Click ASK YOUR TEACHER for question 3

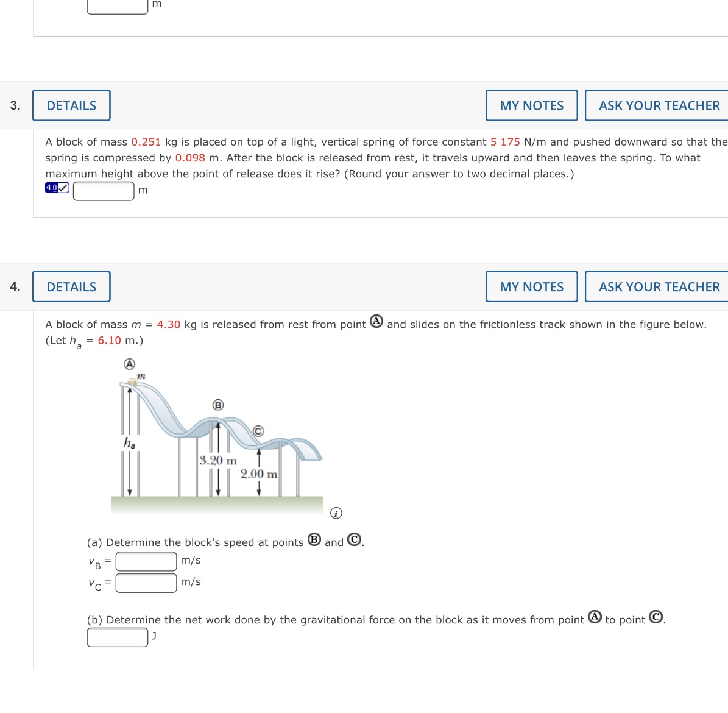pyautogui.click(x=659, y=105)
